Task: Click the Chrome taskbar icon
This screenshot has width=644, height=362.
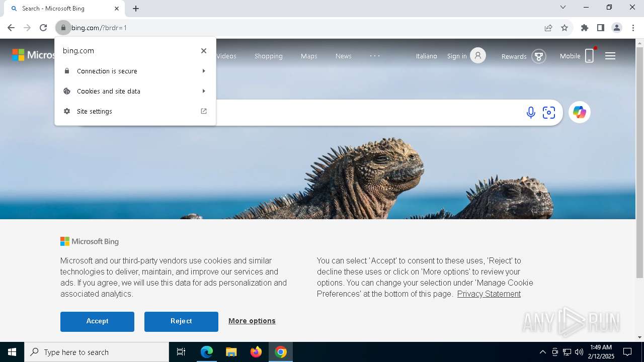Action: (x=281, y=352)
